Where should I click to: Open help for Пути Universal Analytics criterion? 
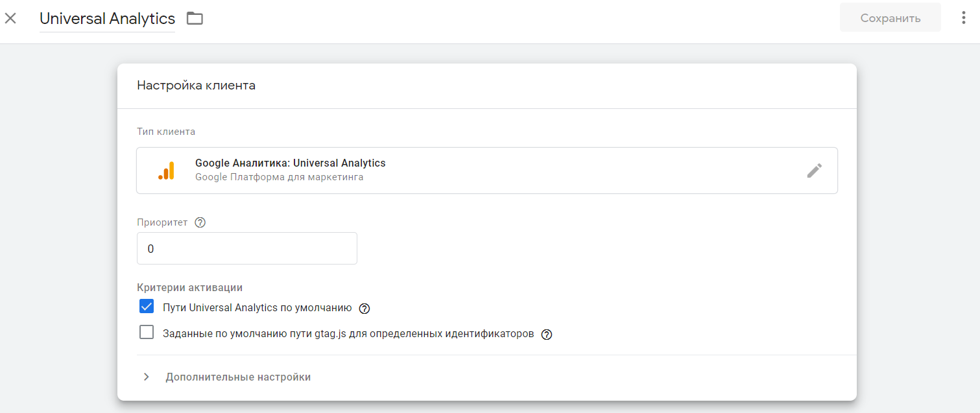364,308
